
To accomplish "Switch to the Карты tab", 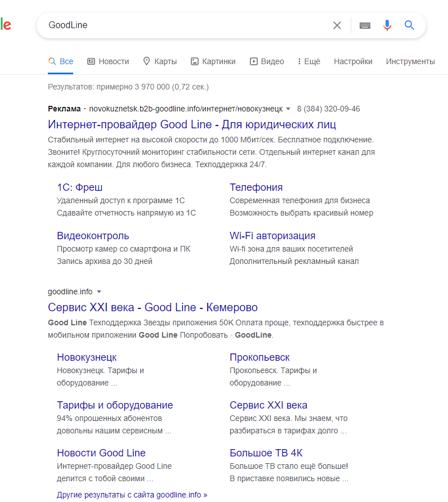I will [160, 61].
